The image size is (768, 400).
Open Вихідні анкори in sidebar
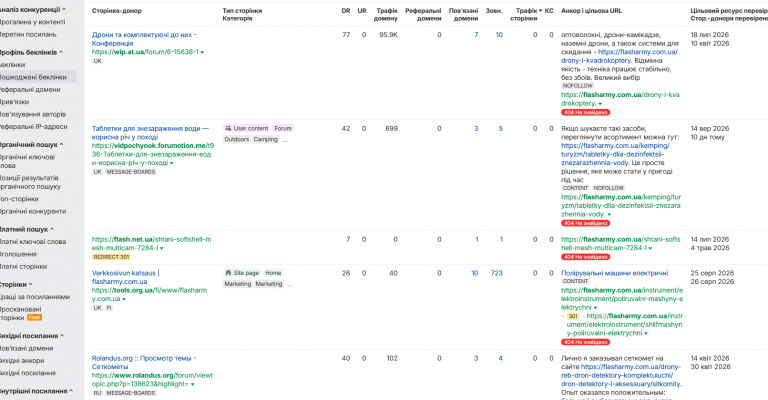(22, 361)
